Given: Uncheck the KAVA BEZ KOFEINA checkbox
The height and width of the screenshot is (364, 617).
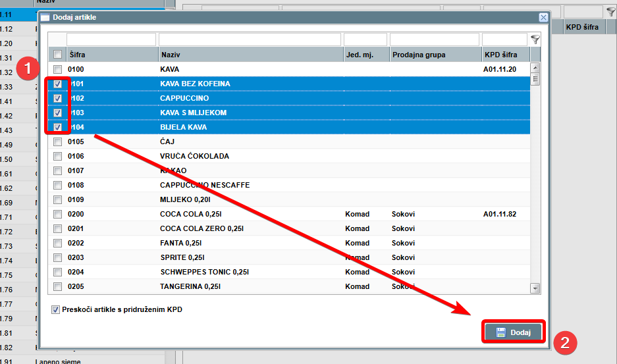Looking at the screenshot, I should click(57, 84).
